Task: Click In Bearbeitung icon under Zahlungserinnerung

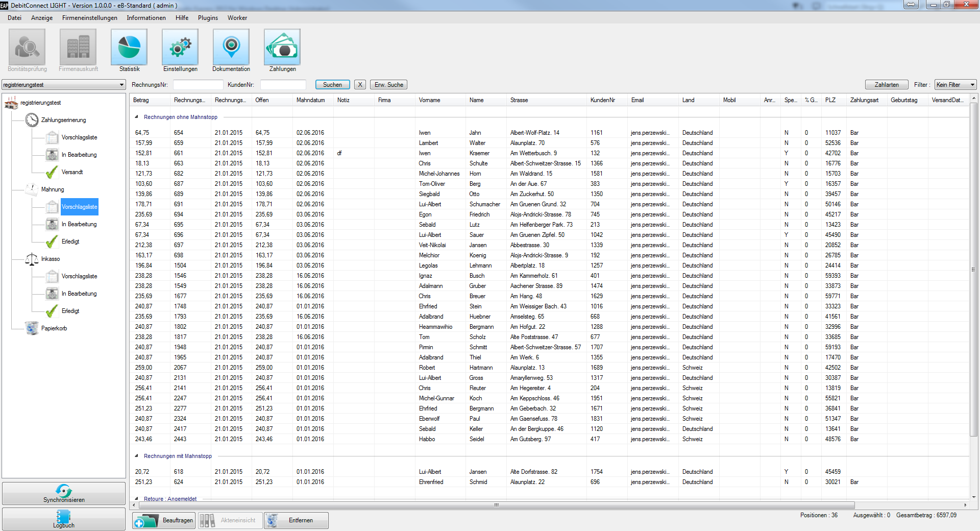Action: tap(52, 155)
